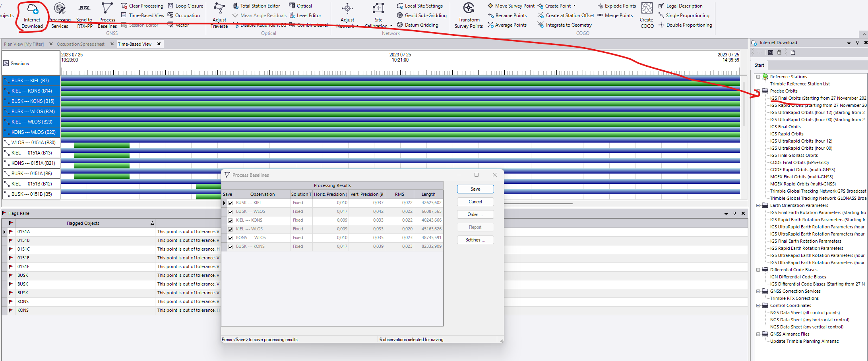Open Settings in Process Baselines dialog
868x361 pixels.
pyautogui.click(x=475, y=240)
